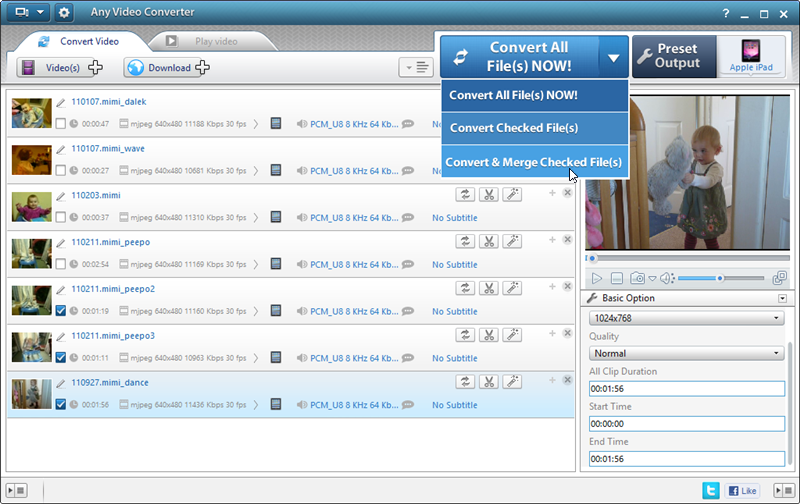The image size is (800, 504).
Task: Uncheck the 110927.mimi_dance checkbox
Action: 61,405
